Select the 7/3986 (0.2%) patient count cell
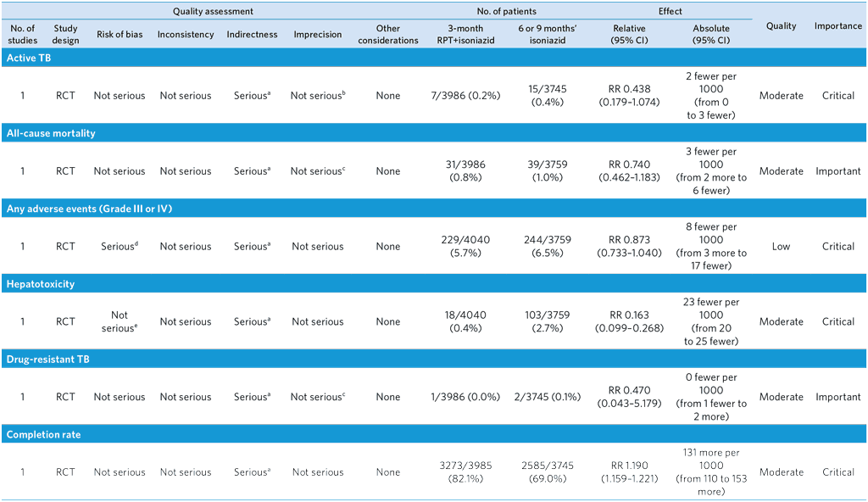The width and height of the screenshot is (868, 502). [465, 96]
